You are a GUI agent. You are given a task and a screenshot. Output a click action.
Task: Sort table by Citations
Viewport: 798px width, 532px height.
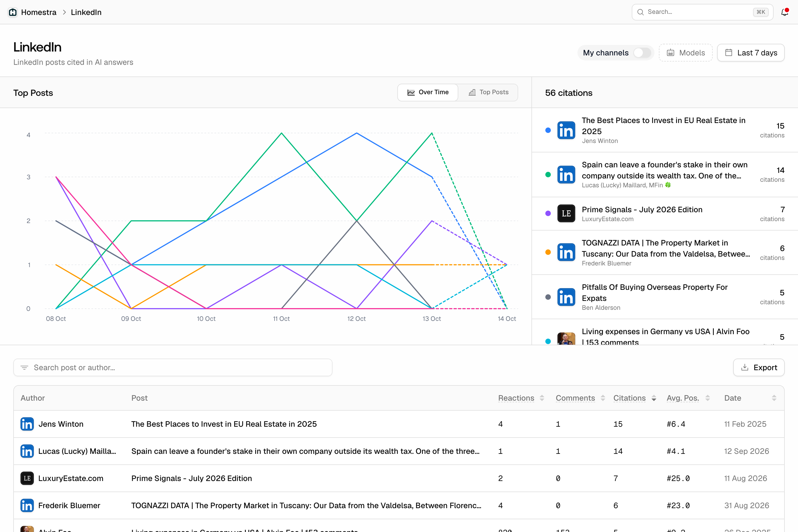coord(635,398)
